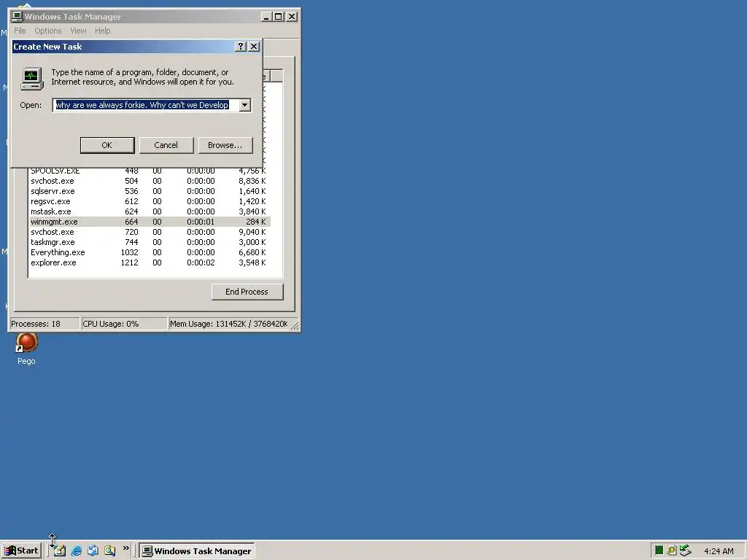The image size is (747, 560).
Task: Maximize the Windows Task Manager window
Action: (x=279, y=17)
